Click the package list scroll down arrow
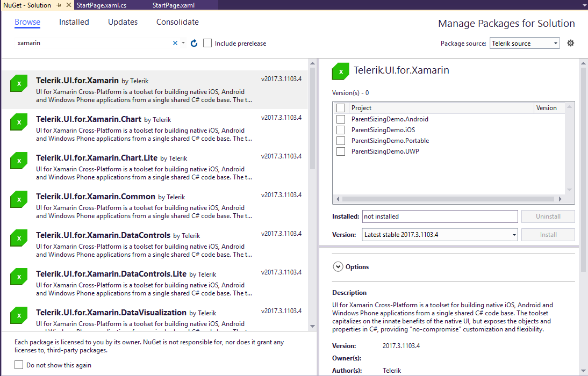588x376 pixels. pyautogui.click(x=312, y=326)
